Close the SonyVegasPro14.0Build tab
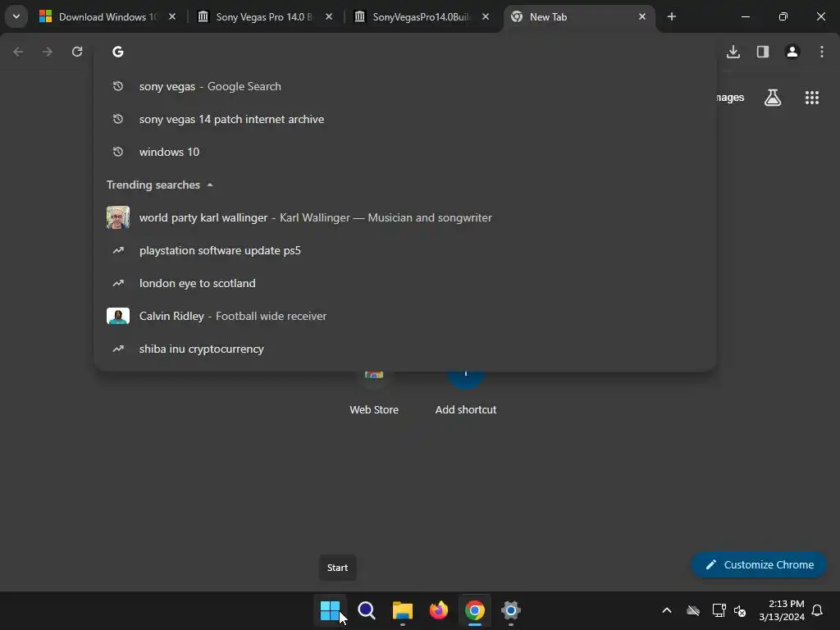The width and height of the screenshot is (840, 630). coord(486,16)
